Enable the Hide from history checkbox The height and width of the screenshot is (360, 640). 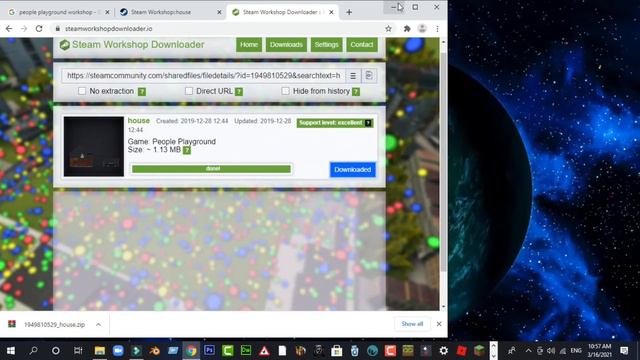coord(285,91)
